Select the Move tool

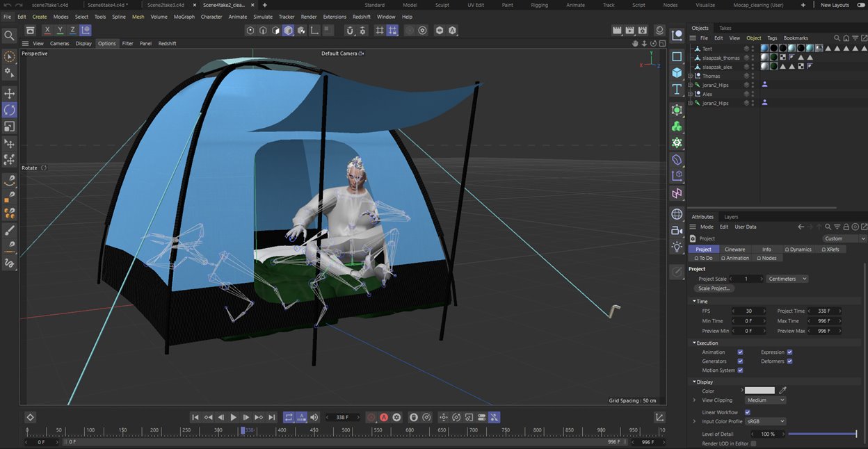[x=10, y=93]
